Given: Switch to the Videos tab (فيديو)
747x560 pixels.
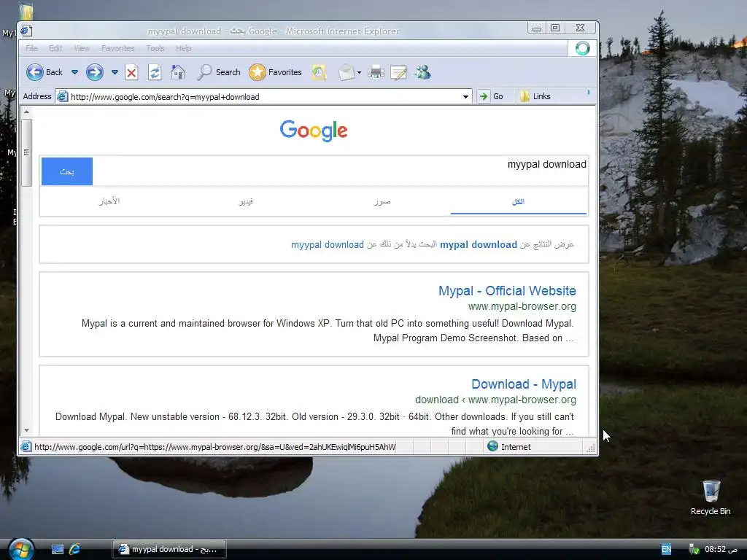Looking at the screenshot, I should (246, 201).
